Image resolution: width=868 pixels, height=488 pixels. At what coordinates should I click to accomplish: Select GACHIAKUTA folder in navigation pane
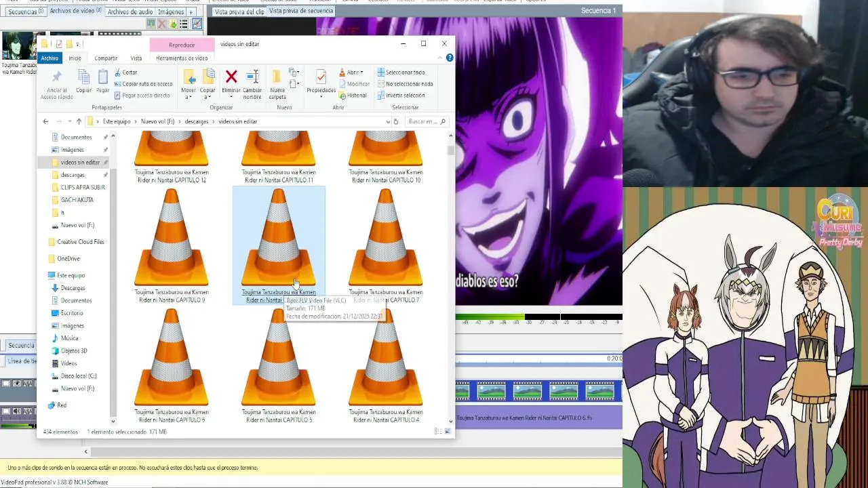[77, 200]
